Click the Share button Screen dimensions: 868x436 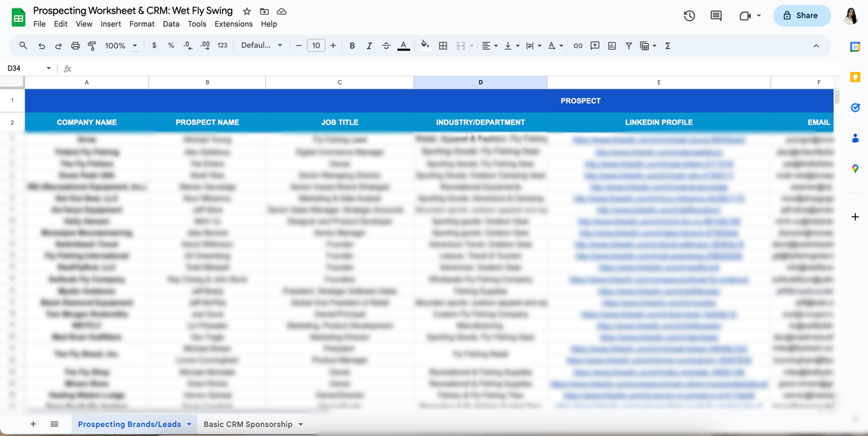(x=802, y=16)
